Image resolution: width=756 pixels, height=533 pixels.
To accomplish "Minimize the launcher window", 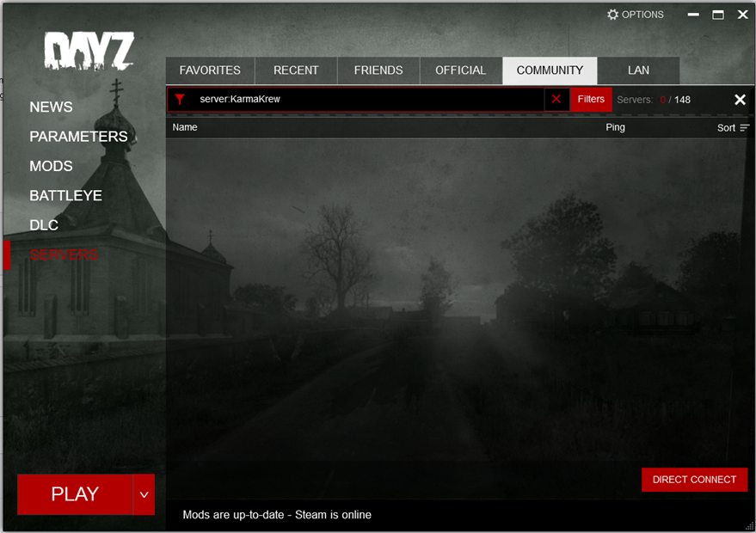I will coord(693,15).
